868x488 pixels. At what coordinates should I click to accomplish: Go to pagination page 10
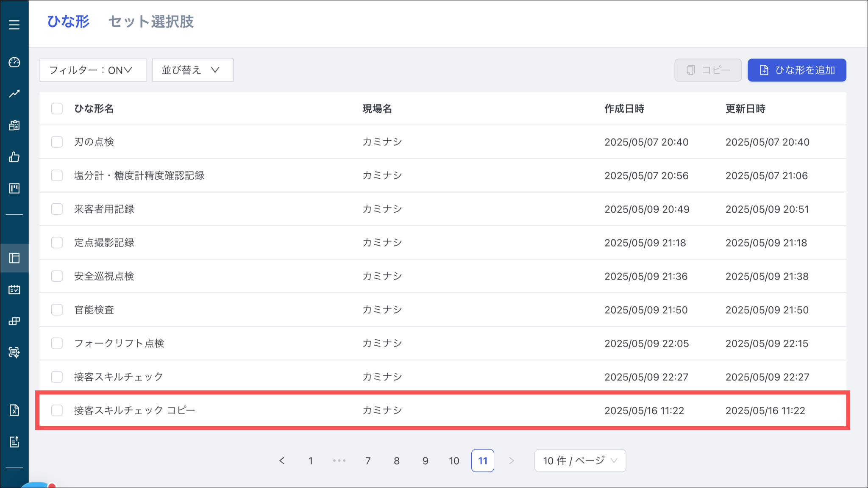pos(454,460)
